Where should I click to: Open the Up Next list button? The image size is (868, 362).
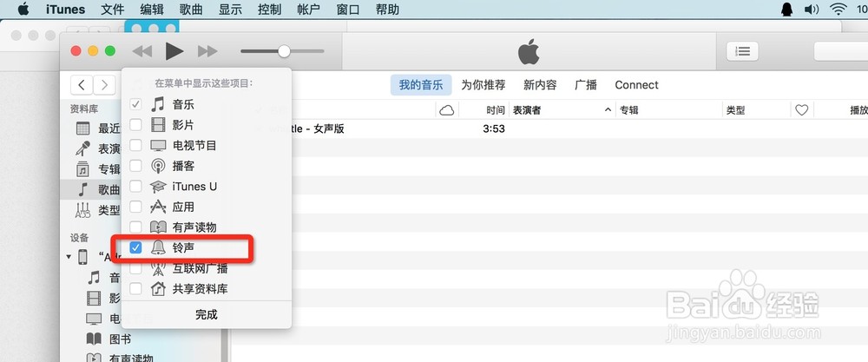[742, 51]
